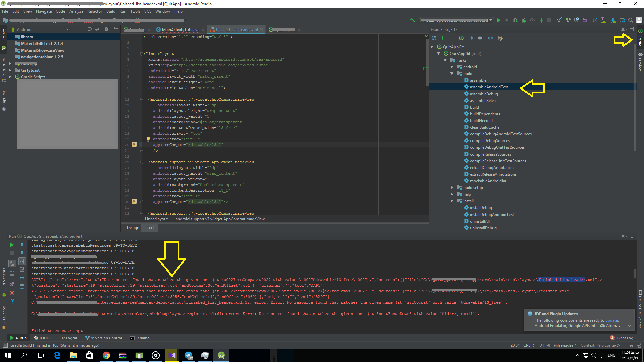Run the app with green play button
The width and height of the screenshot is (644, 362).
(x=499, y=20)
